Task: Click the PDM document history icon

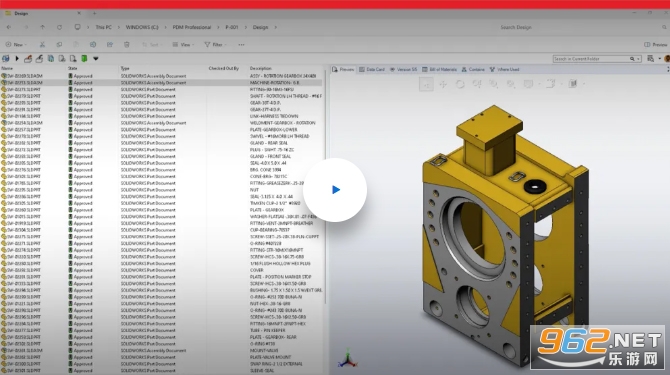Action: [73, 59]
